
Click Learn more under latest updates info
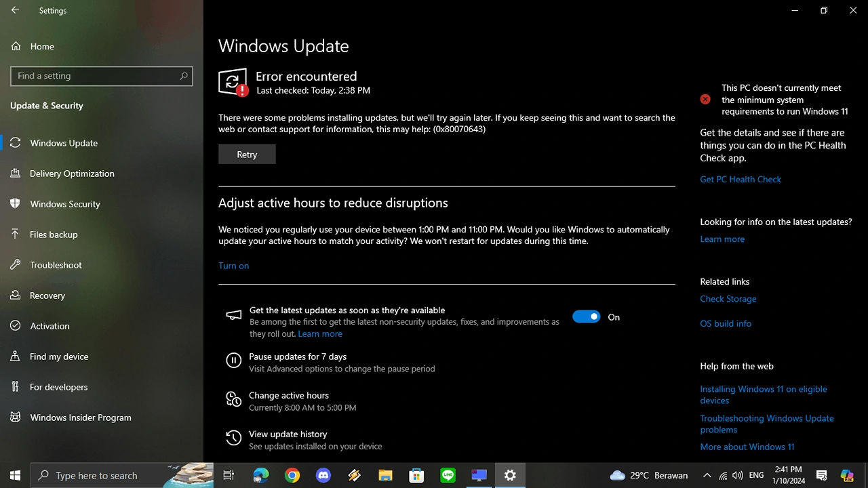point(722,239)
